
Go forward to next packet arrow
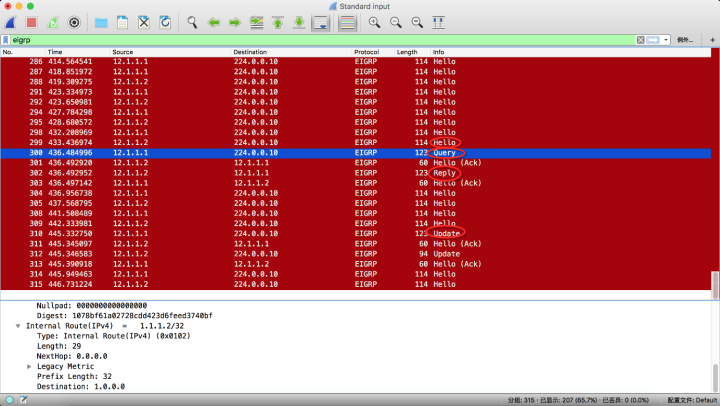235,23
